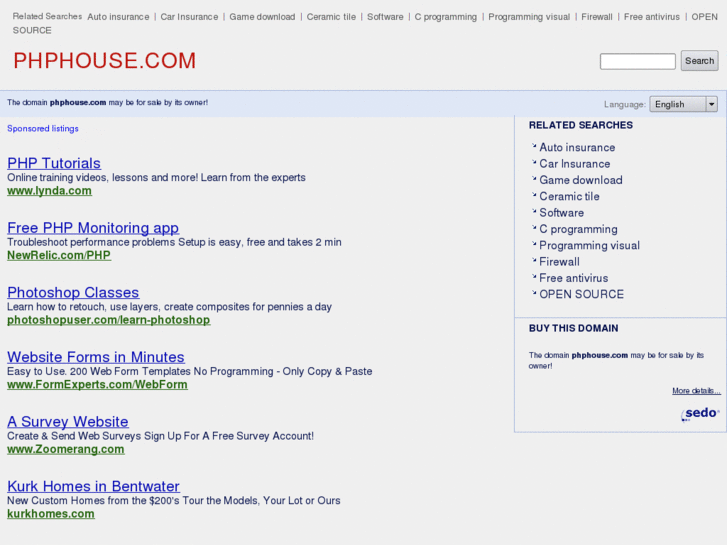Visit photoshopuser.com/learn-photoshop link
Viewport: 727px width, 545px height.
(108, 320)
